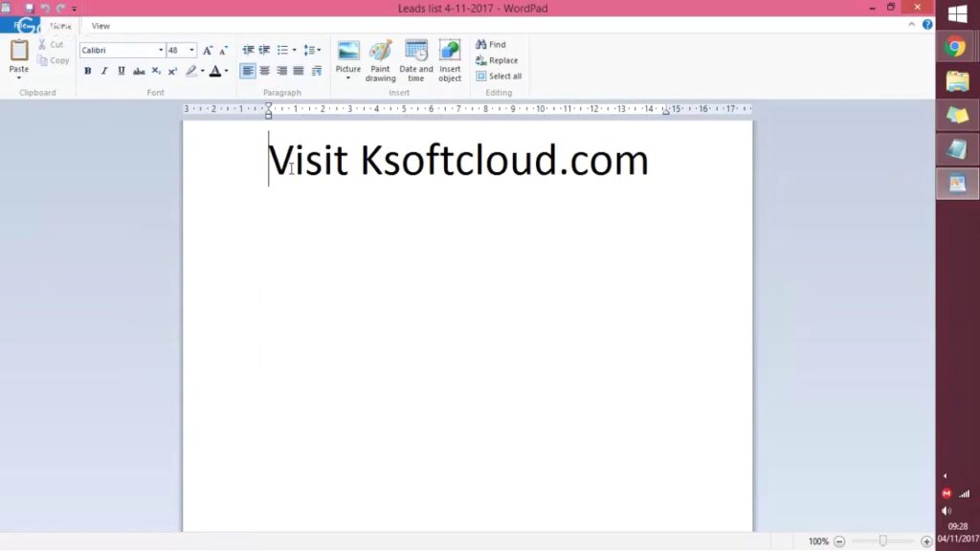Image resolution: width=980 pixels, height=551 pixels.
Task: Toggle Strikethrough formatting
Action: [139, 71]
